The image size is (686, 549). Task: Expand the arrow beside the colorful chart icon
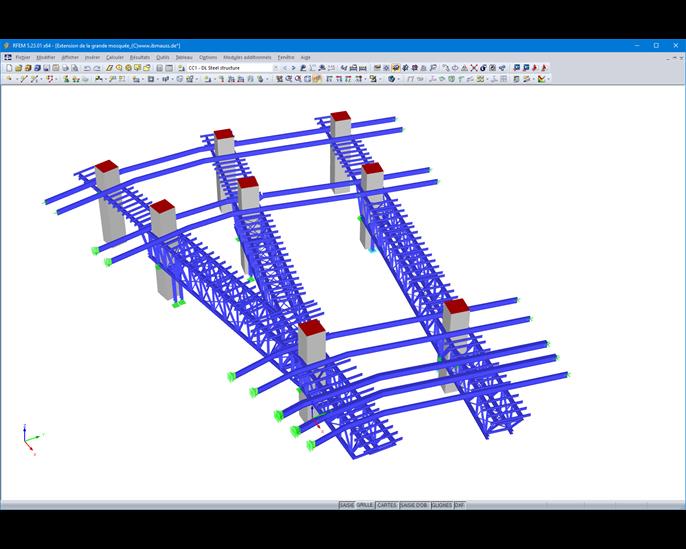(x=549, y=79)
